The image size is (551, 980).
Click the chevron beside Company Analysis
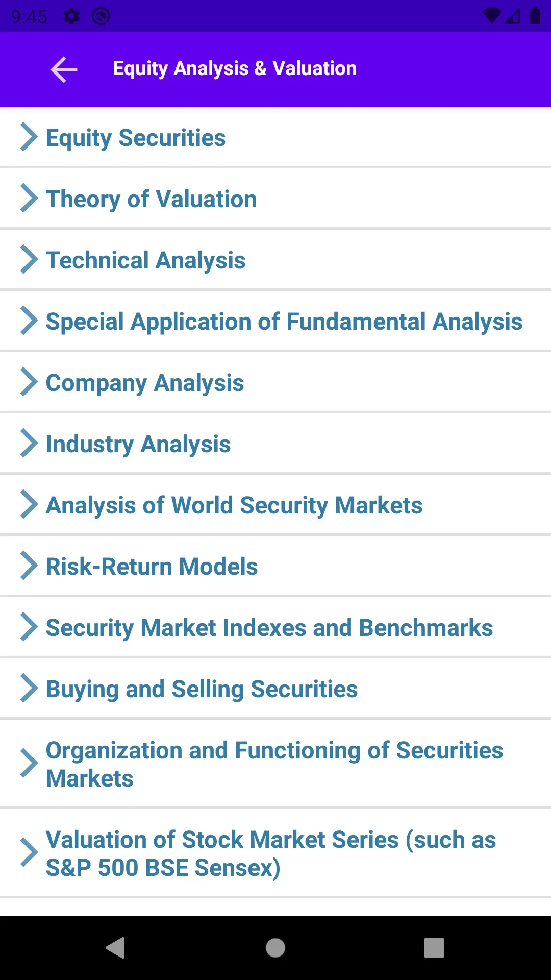29,382
